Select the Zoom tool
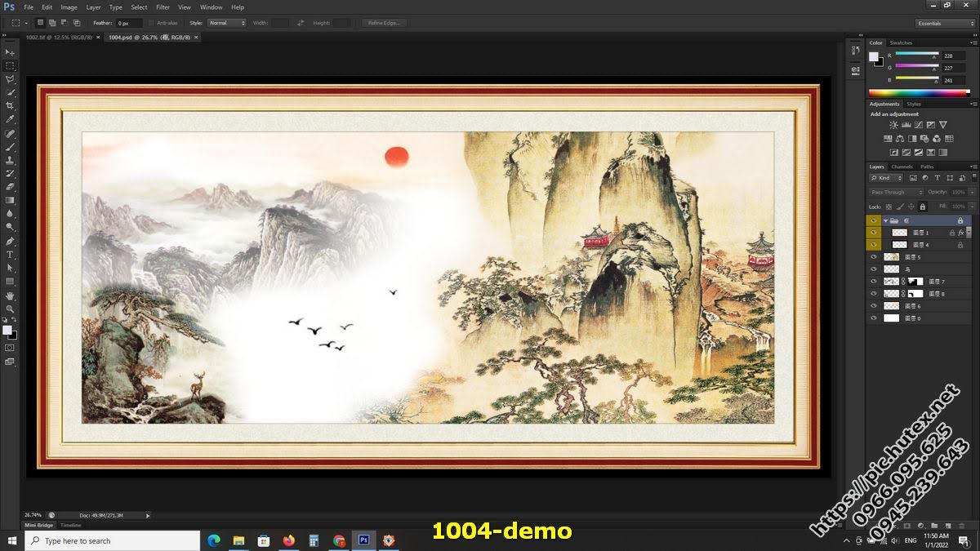Image resolution: width=980 pixels, height=551 pixels. [x=10, y=309]
